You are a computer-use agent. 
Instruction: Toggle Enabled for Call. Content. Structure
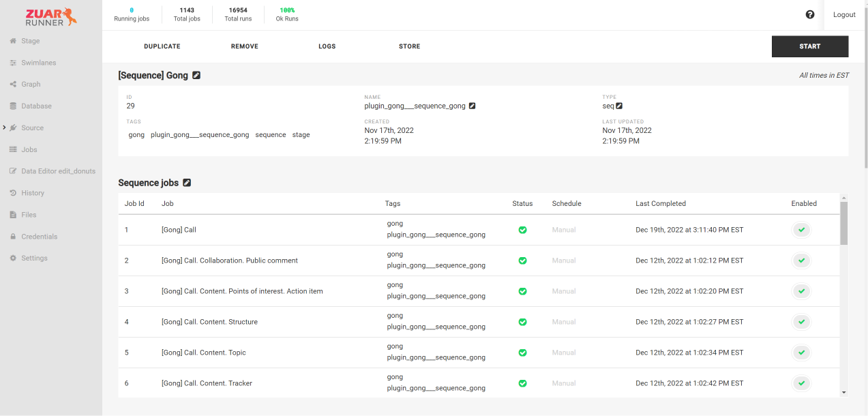click(802, 322)
